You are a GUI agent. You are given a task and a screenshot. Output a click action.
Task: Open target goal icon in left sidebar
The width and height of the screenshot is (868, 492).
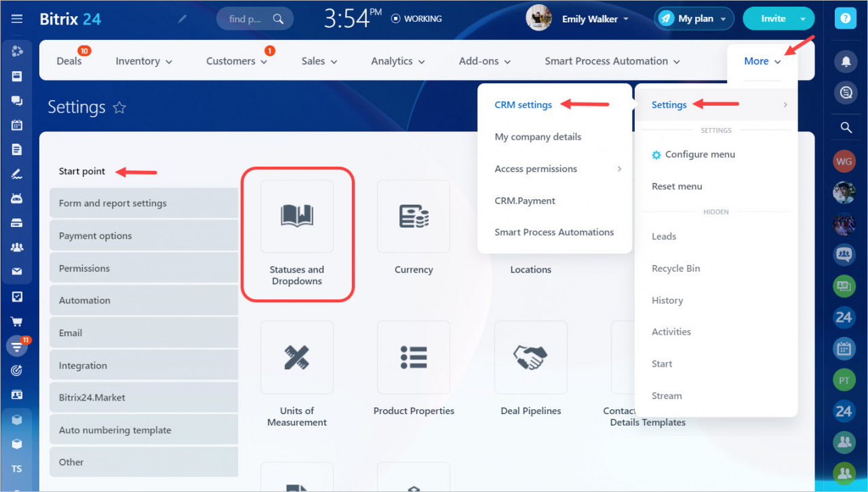click(x=17, y=370)
